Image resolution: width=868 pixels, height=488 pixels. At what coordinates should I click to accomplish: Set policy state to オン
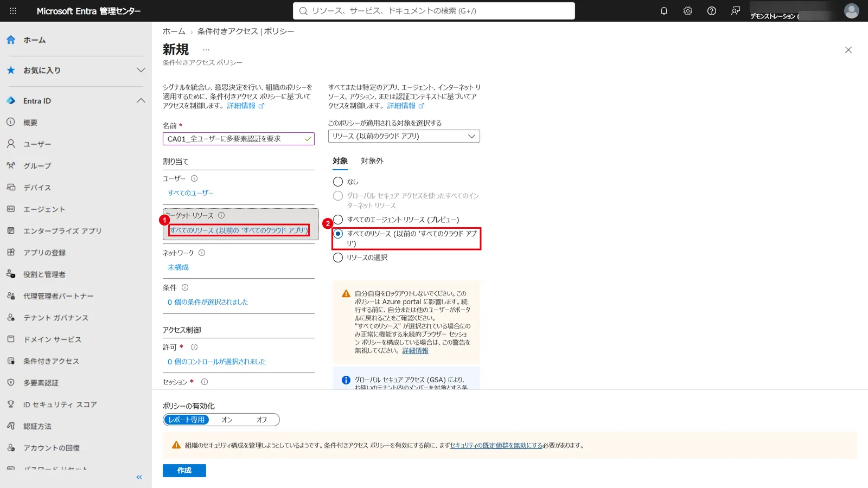pos(227,420)
